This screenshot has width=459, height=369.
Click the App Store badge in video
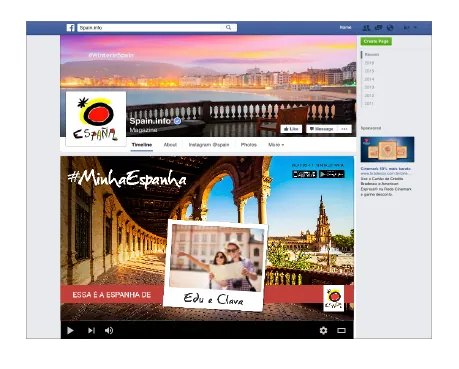304,174
